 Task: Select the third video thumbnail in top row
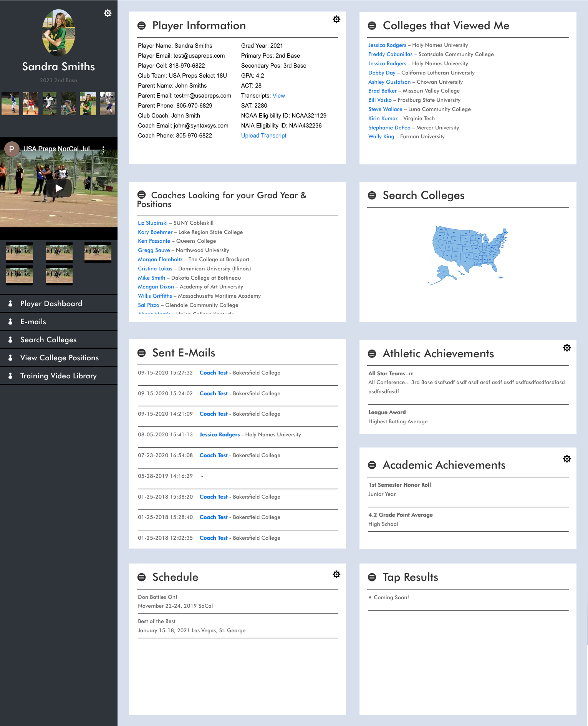tap(98, 252)
